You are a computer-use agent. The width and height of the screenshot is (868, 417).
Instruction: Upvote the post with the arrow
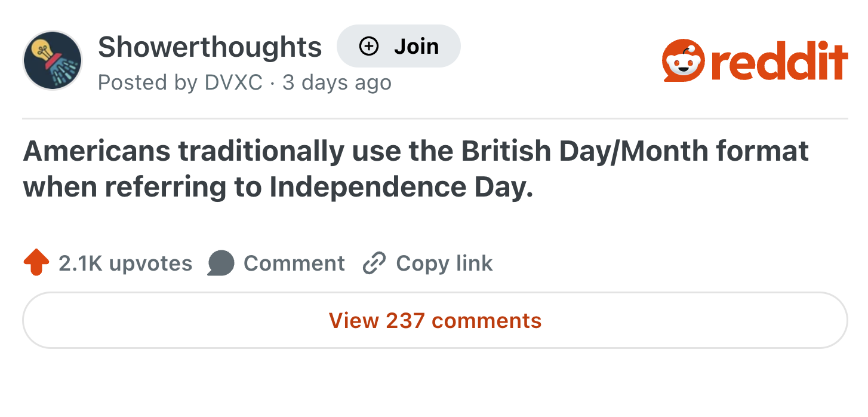(x=36, y=263)
